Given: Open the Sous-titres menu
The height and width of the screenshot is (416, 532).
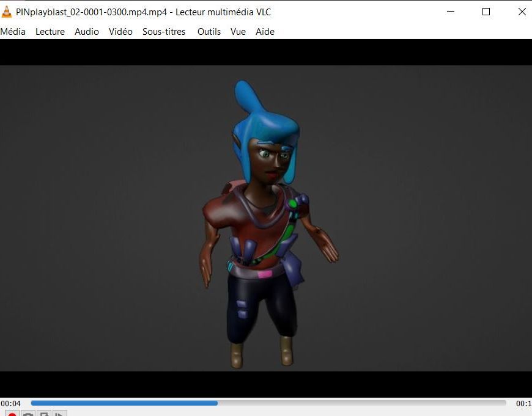Looking at the screenshot, I should 164,32.
